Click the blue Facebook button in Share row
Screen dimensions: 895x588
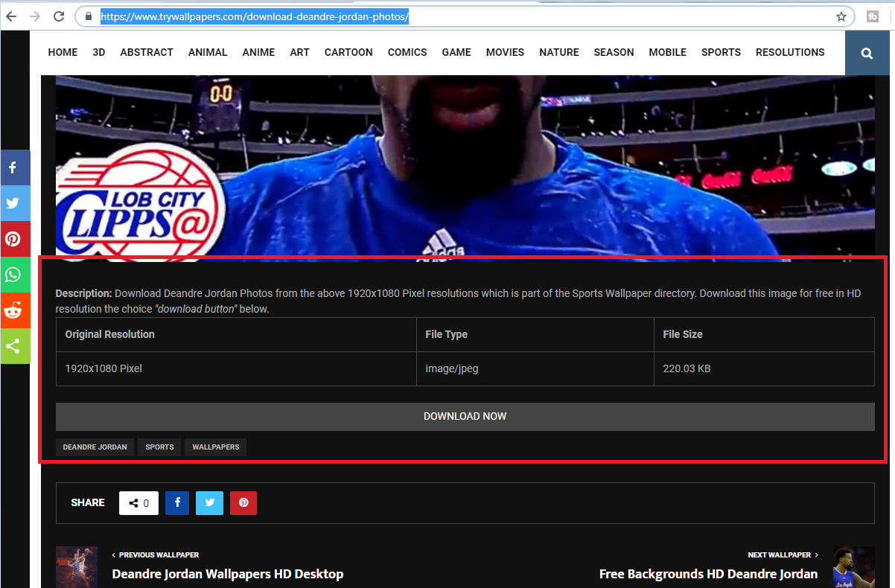click(177, 503)
